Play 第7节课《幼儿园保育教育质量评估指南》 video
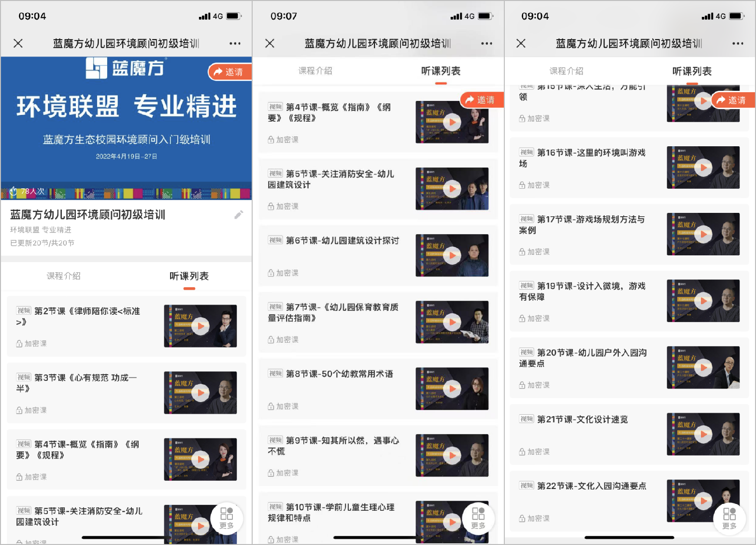Viewport: 756px width, 545px height. pos(452,322)
